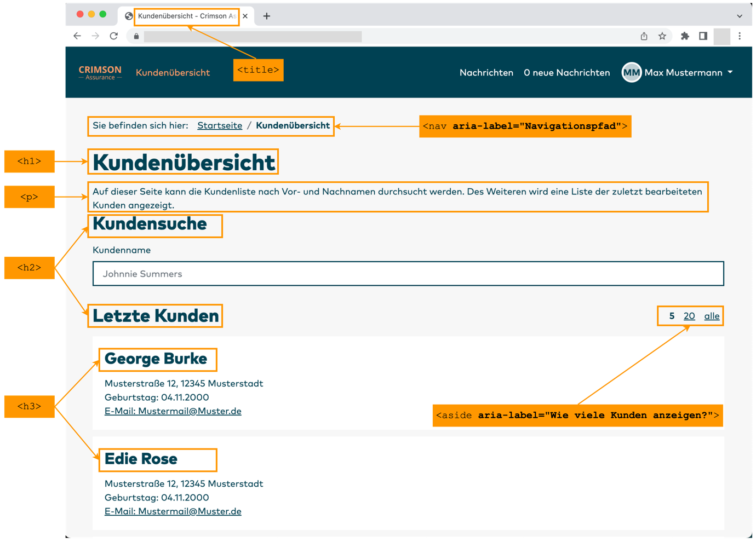Viewport: 756px width, 542px height.
Task: Select the Kundenübersicht browser tab
Action: tap(186, 16)
